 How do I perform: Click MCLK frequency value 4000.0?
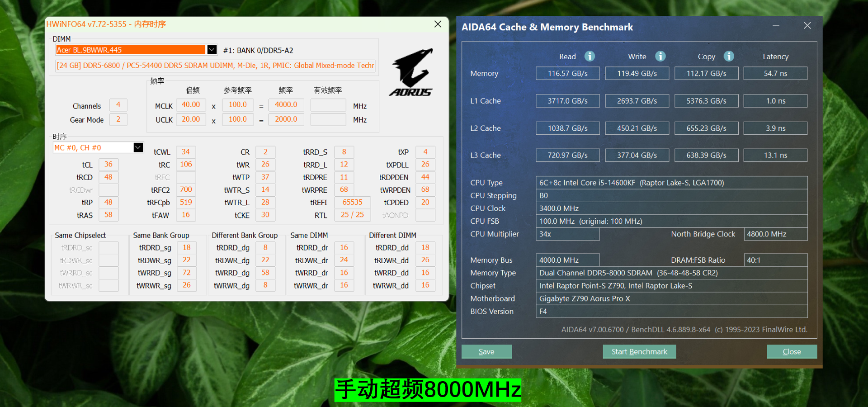click(x=286, y=104)
